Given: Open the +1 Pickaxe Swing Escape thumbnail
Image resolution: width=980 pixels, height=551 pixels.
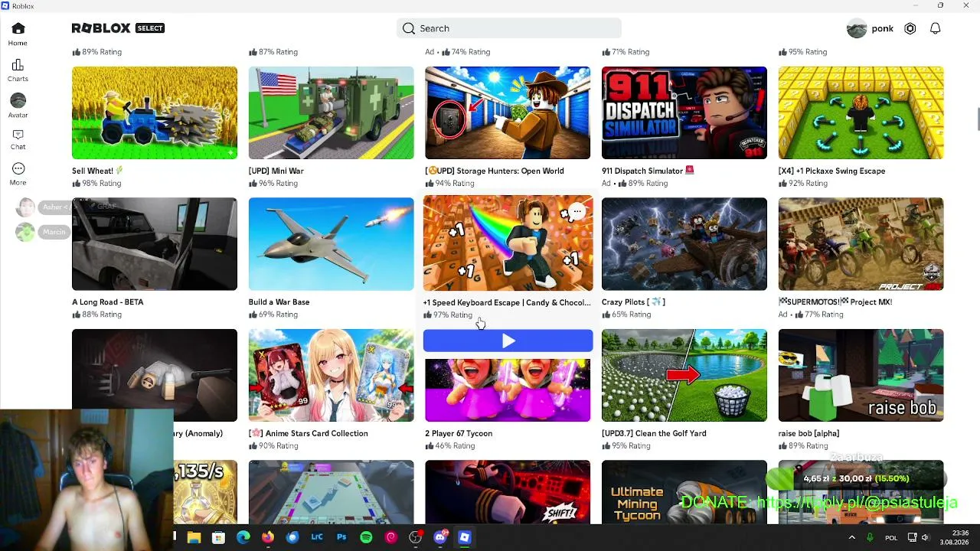Looking at the screenshot, I should click(x=861, y=112).
